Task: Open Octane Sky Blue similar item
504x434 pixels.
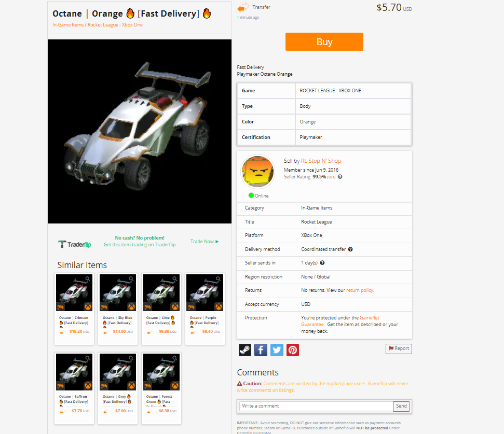Action: [x=118, y=309]
